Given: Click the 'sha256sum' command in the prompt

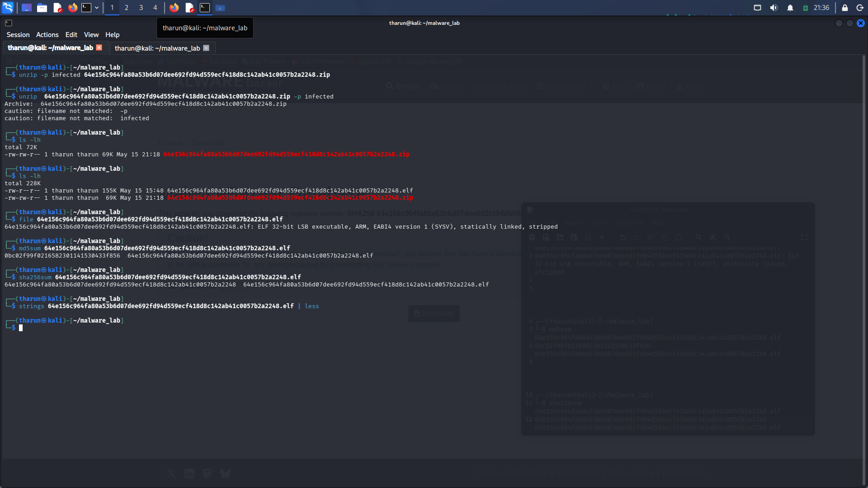Looking at the screenshot, I should click(x=35, y=277).
